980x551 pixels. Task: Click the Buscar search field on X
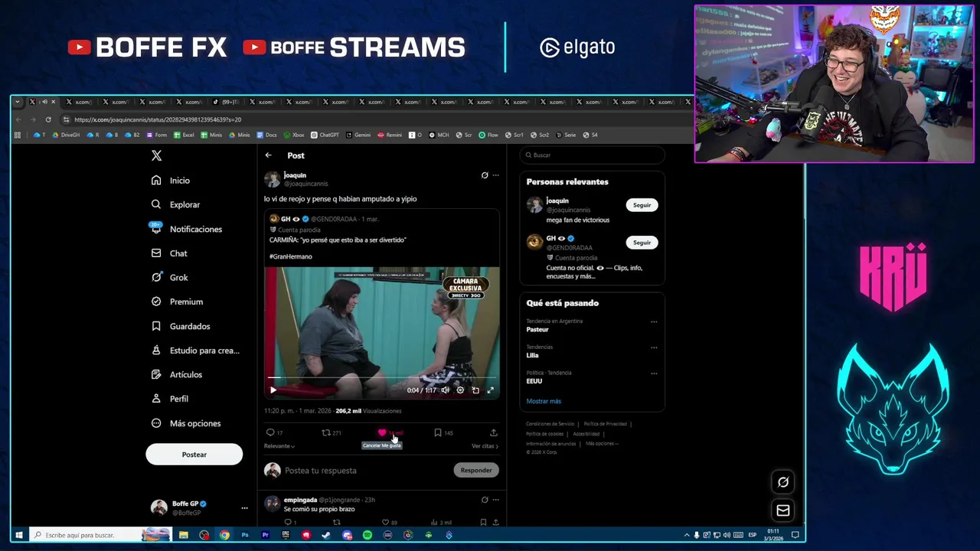pyautogui.click(x=593, y=155)
